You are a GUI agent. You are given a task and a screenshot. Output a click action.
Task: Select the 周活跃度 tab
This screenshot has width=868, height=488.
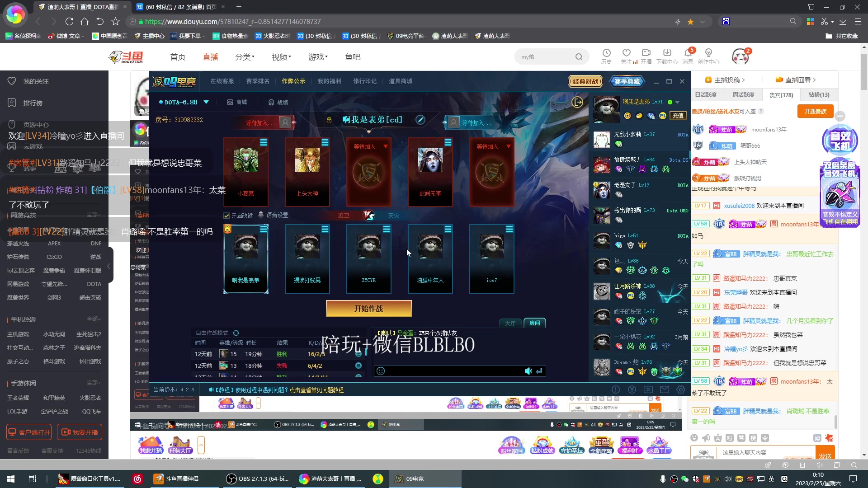click(x=743, y=95)
